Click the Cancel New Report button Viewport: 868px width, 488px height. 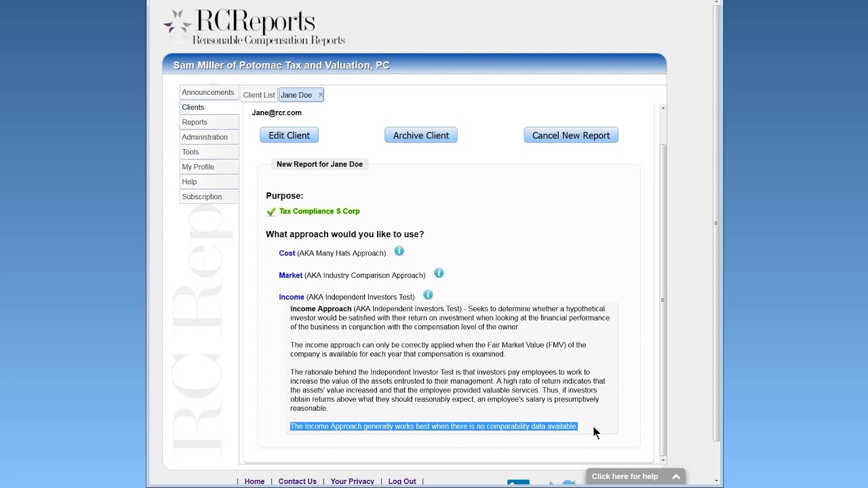tap(571, 136)
